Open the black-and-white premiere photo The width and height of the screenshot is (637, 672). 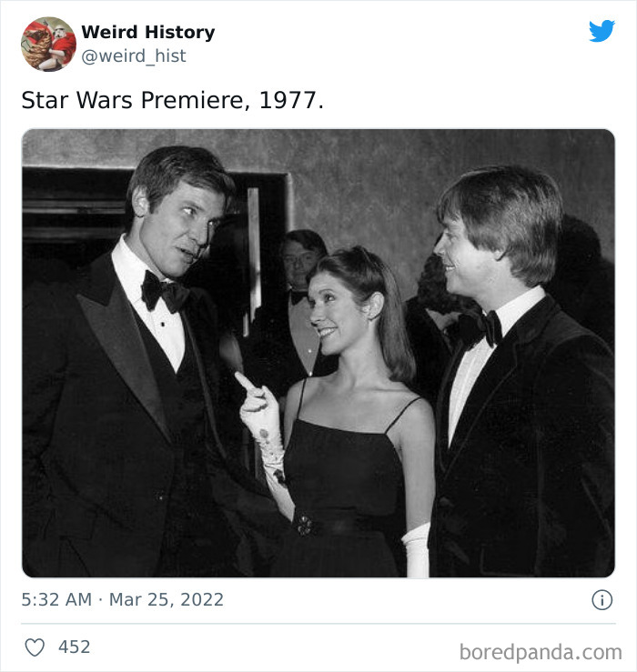pyautogui.click(x=318, y=353)
